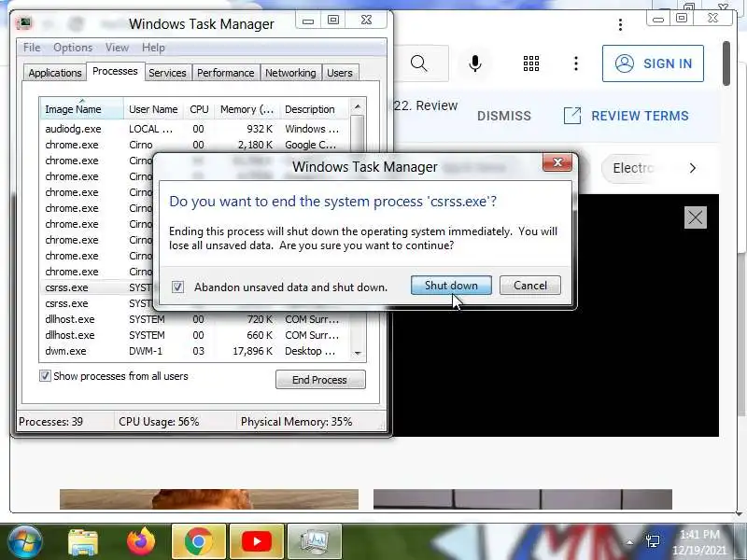
Task: Toggle Show processes from all users checkbox
Action: 45,376
